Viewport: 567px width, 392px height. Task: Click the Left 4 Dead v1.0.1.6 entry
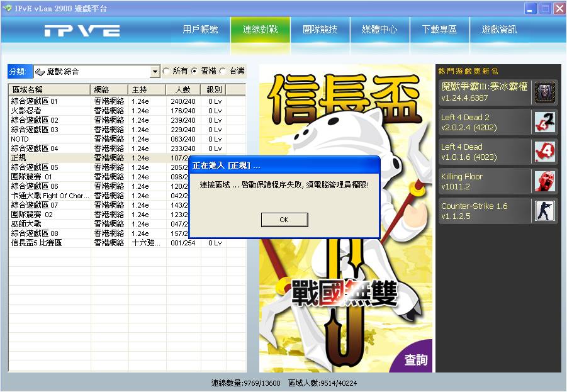tap(498, 152)
